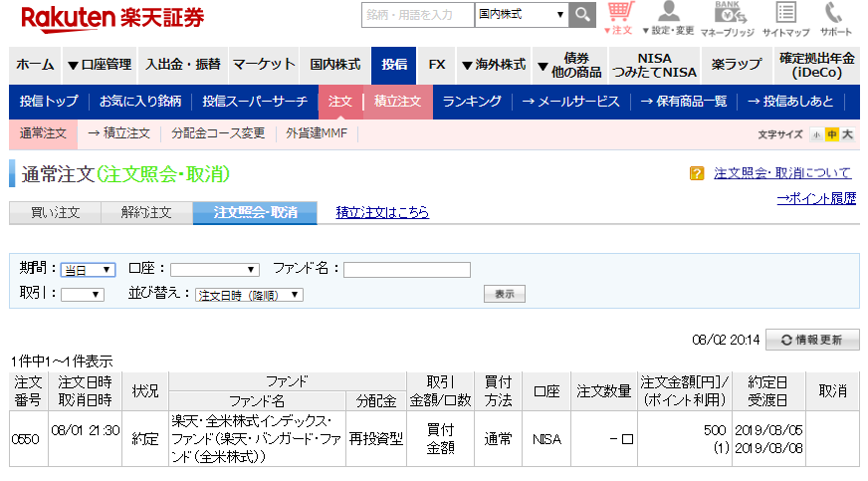Screen dimensions: 868x481
Task: Open 投信あしあと
Action: pos(790,102)
